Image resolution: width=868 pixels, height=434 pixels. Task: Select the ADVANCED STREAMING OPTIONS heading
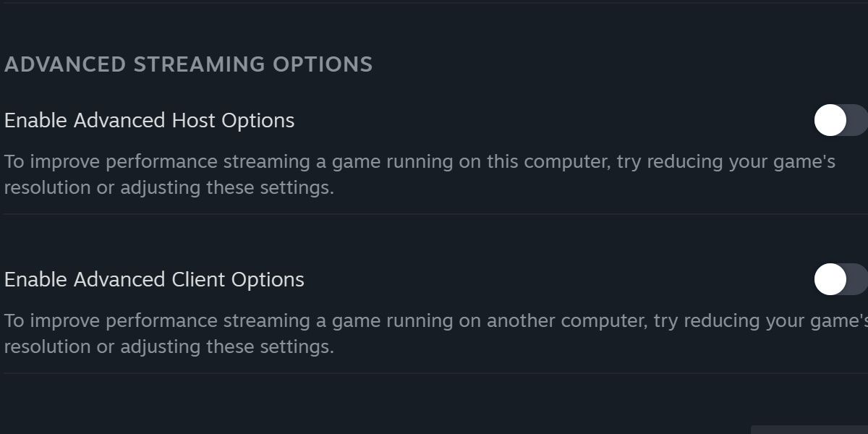pos(190,64)
